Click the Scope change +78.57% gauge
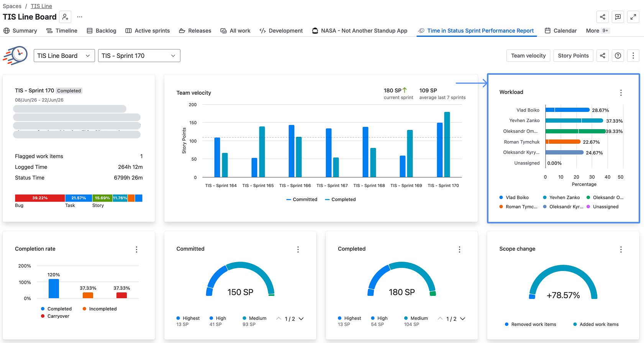Screen dimensions: 644x343 [x=563, y=282]
